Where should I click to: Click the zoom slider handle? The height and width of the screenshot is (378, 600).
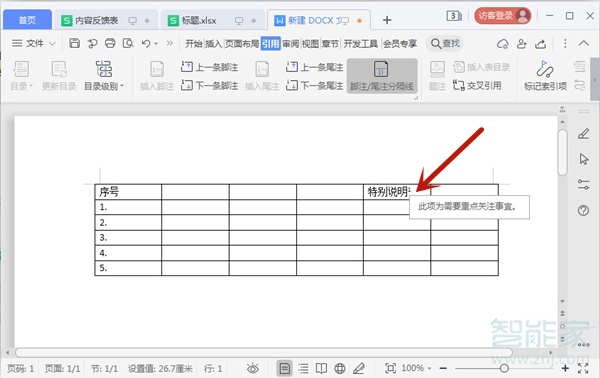pyautogui.click(x=504, y=368)
